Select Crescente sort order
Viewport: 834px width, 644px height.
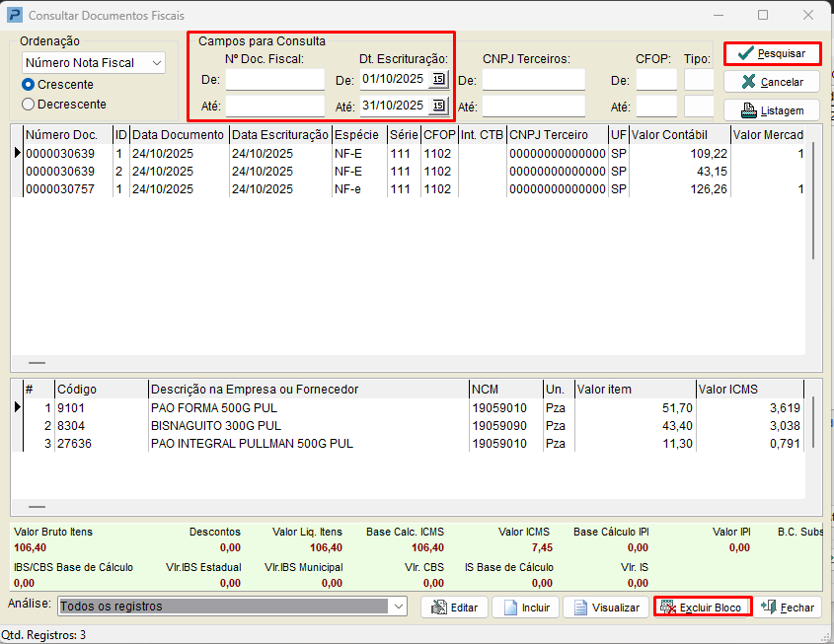point(29,85)
